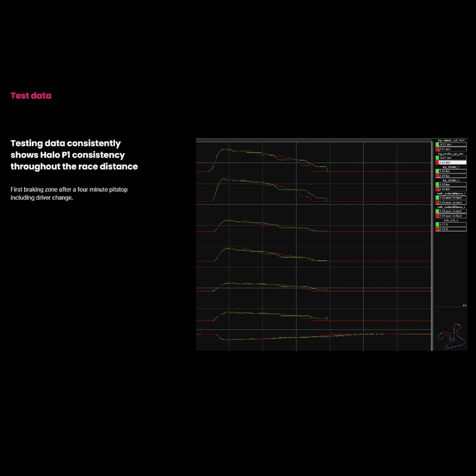476x476 pixels.
Task: Select the math_pedalstiffness_f channel label
Action: pyautogui.click(x=451, y=194)
